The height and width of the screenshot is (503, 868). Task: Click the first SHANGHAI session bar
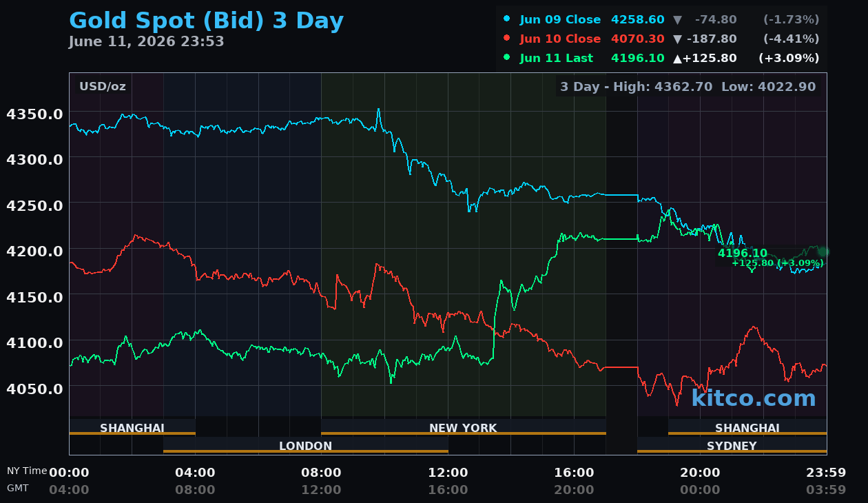[x=132, y=428]
